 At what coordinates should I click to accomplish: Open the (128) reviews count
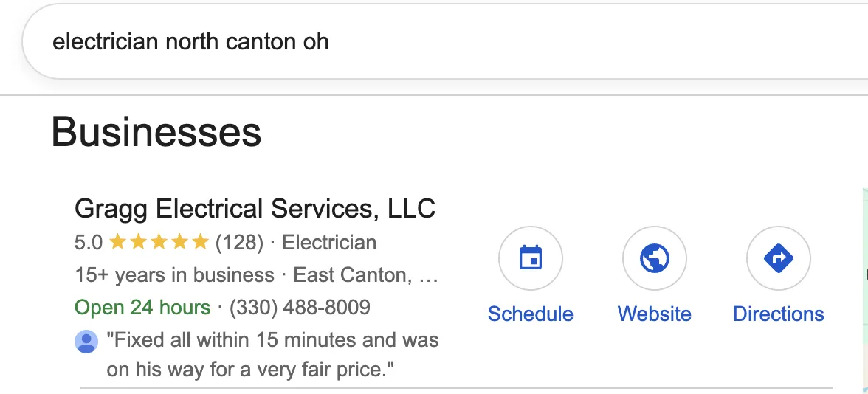click(239, 242)
